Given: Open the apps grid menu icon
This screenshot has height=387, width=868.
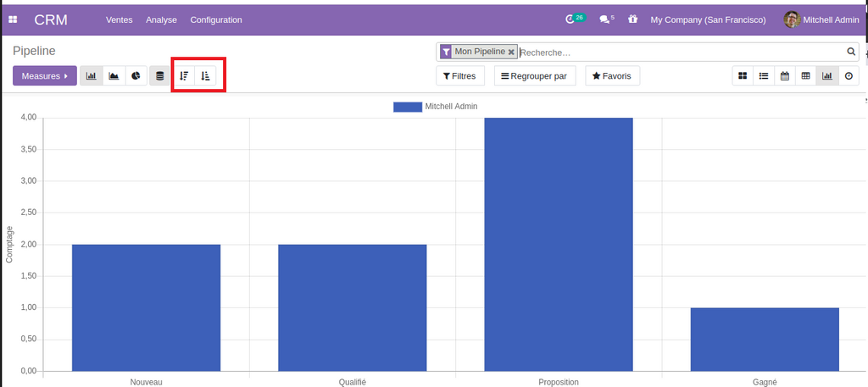Looking at the screenshot, I should (x=13, y=19).
